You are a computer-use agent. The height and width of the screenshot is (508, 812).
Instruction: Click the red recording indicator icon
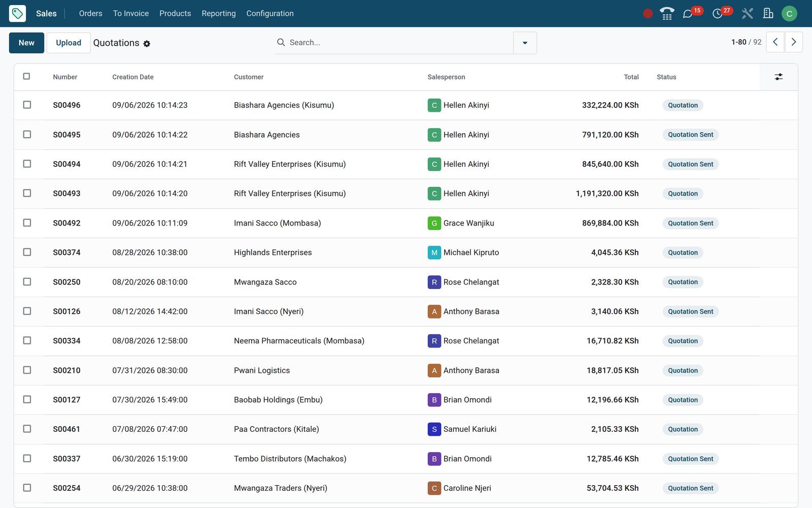[x=648, y=14]
